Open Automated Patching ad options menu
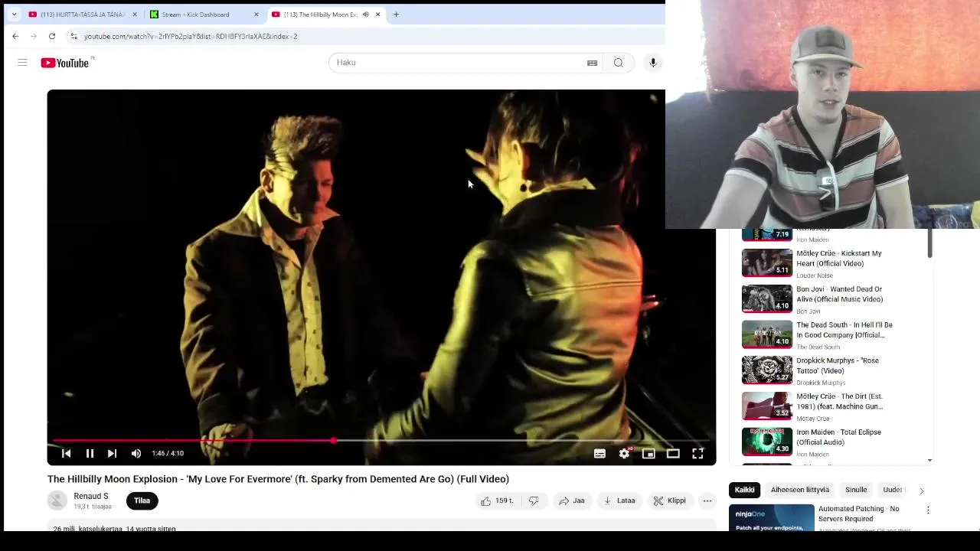 pos(928,510)
